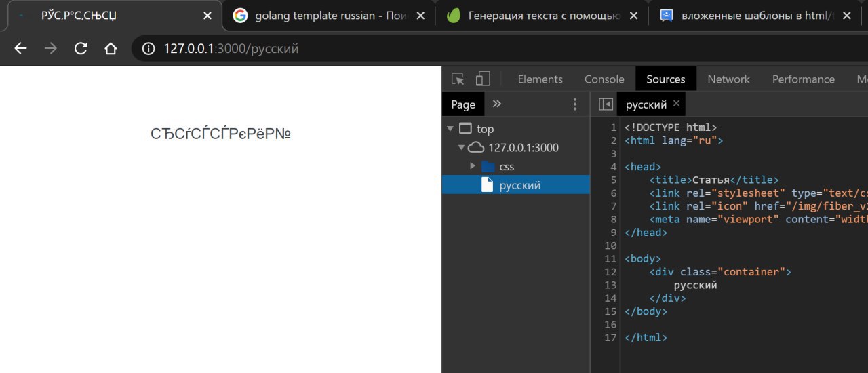Reload the current page
868x373 pixels.
tap(81, 48)
